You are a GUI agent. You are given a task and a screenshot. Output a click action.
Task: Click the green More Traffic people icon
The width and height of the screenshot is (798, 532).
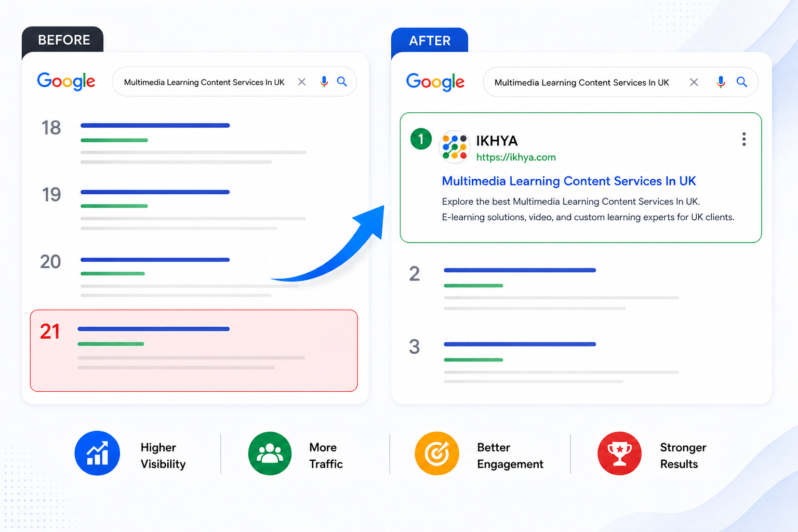[x=270, y=453]
